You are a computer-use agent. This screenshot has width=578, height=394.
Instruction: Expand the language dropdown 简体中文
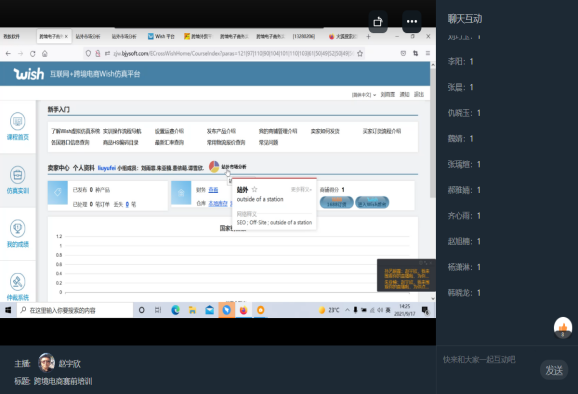364,95
